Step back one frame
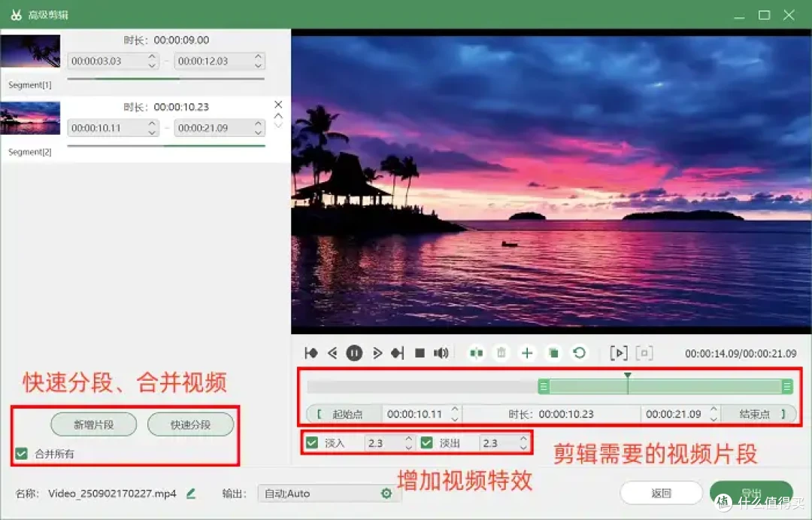 [x=332, y=353]
